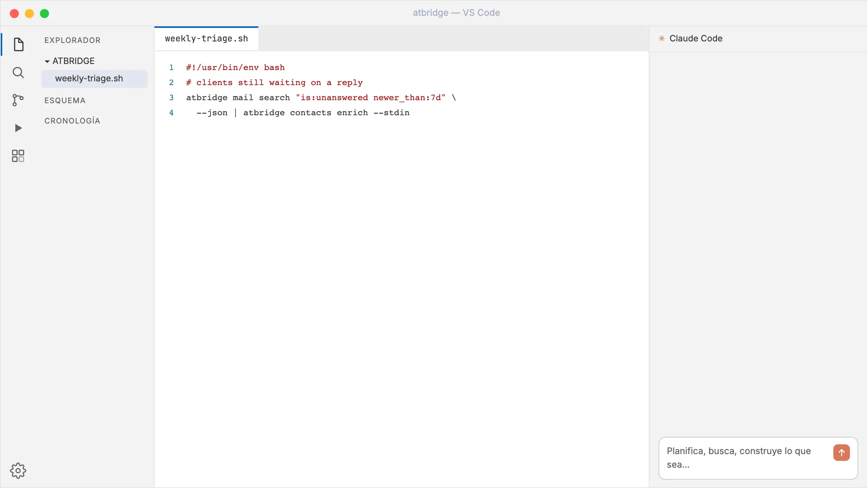The height and width of the screenshot is (488, 868).
Task: Click the 'atbridge — VS Code' window title
Action: [x=456, y=13]
